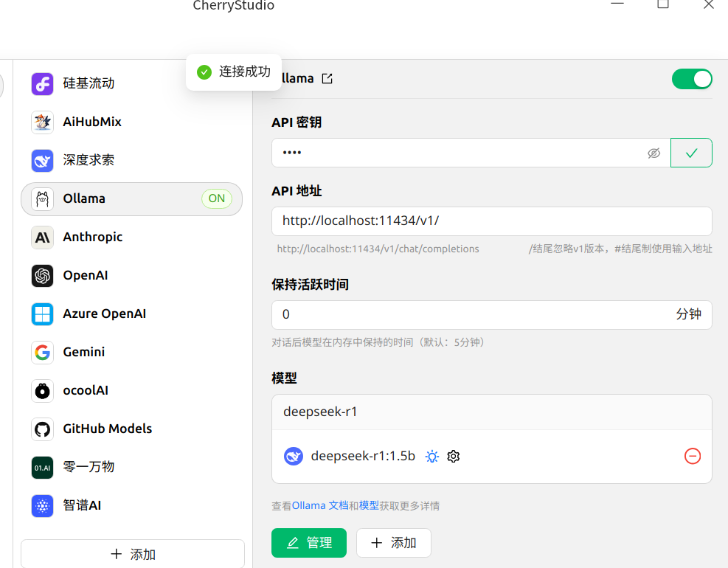Disable the Ollama provider switch

(x=692, y=79)
